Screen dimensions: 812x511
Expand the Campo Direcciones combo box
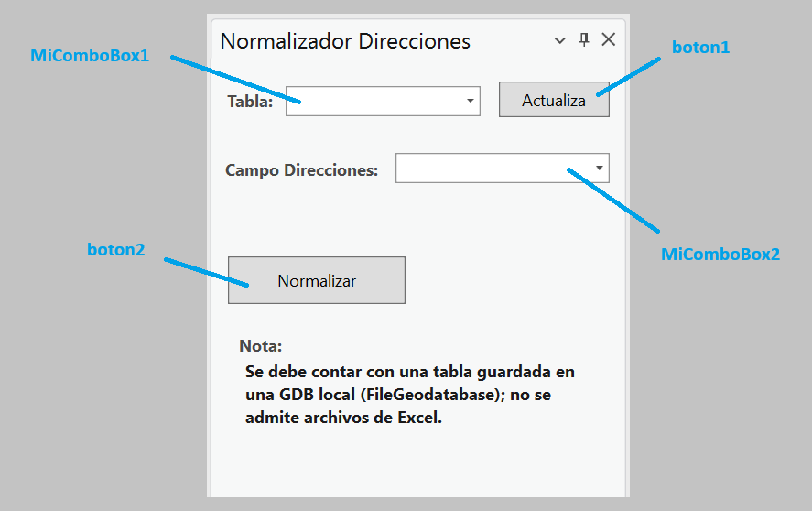502,168
